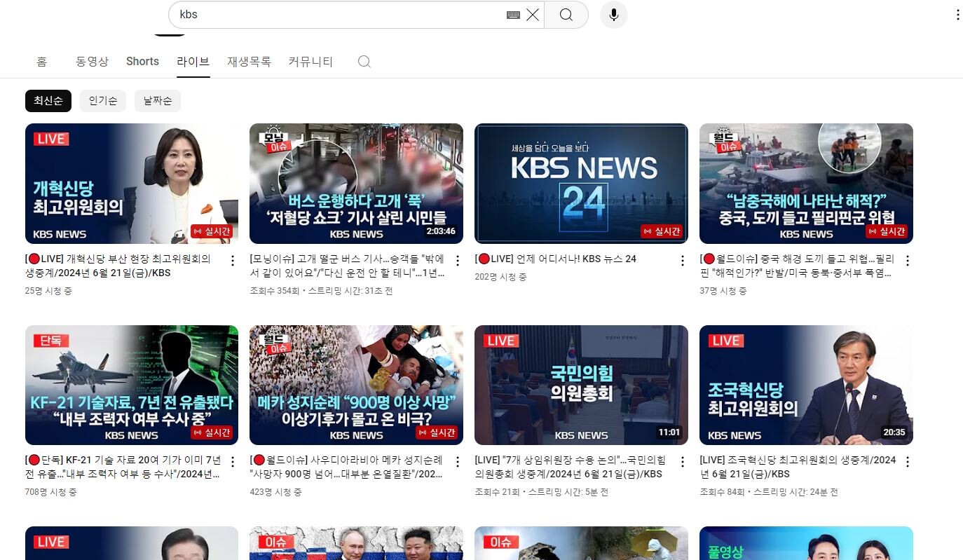
Task: Click "조회수 84회 • 스트리밍 시간: 24분 전" text
Action: point(769,492)
